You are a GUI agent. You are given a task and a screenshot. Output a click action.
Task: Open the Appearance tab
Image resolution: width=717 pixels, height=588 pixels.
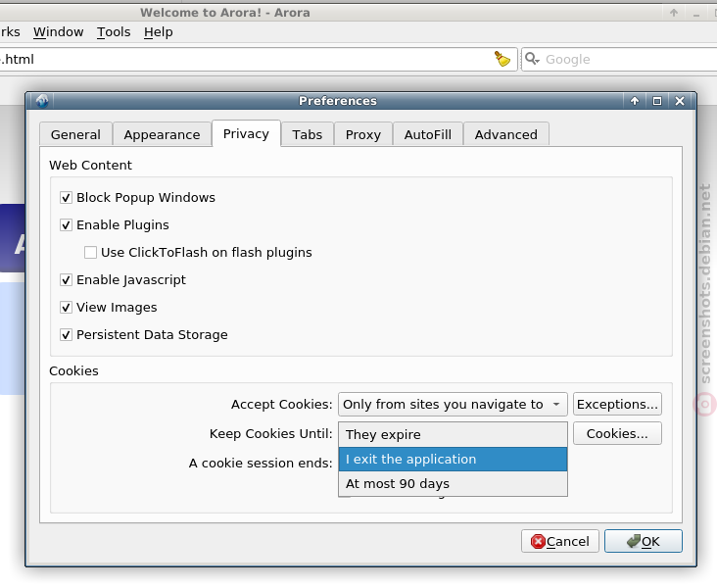pos(162,134)
